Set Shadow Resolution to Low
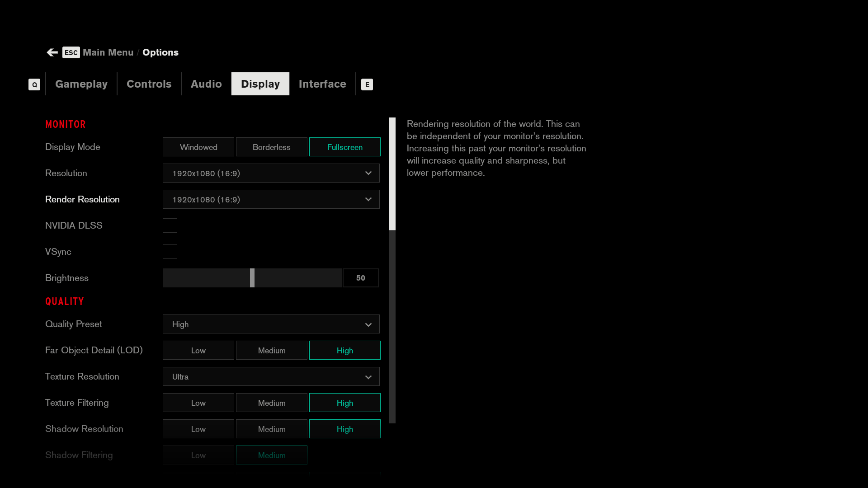This screenshot has height=488, width=868. click(198, 429)
